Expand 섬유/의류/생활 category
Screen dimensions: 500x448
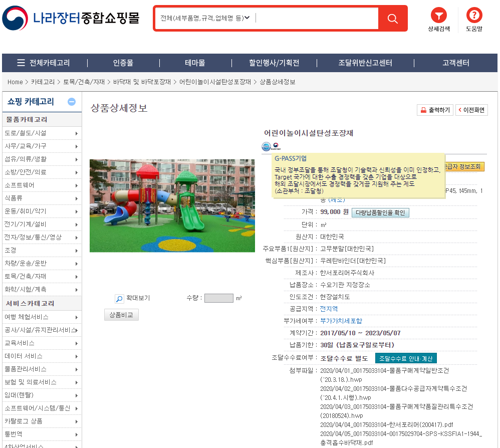point(42,159)
